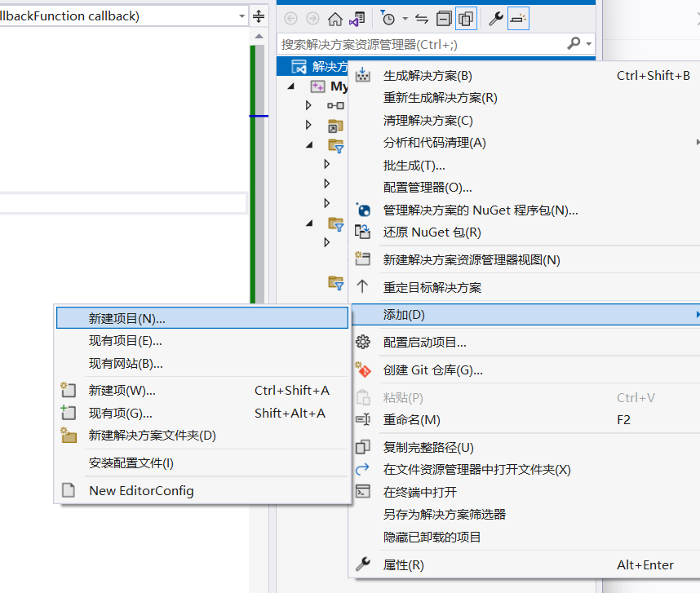This screenshot has width=700, height=593.
Task: Click the Git icon beside 创建 Git 仓库
Action: pyautogui.click(x=363, y=370)
